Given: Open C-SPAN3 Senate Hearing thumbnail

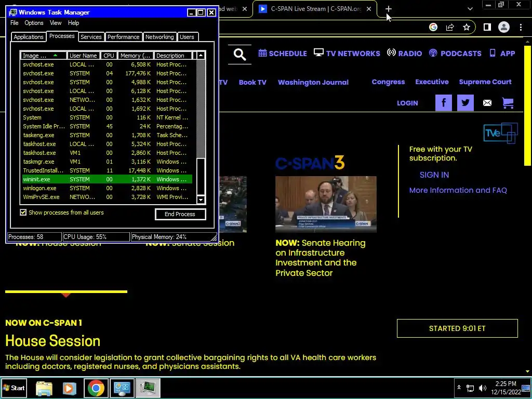Looking at the screenshot, I should (326, 204).
